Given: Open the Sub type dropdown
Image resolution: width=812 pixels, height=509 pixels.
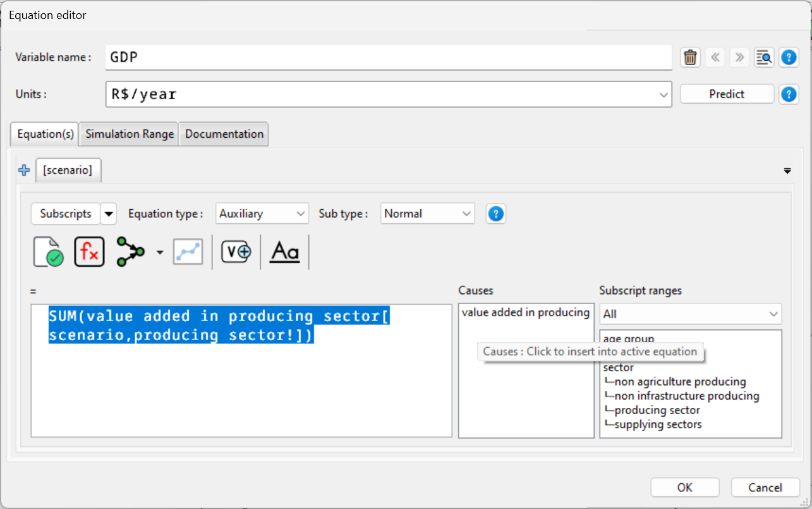Looking at the screenshot, I should coord(427,213).
